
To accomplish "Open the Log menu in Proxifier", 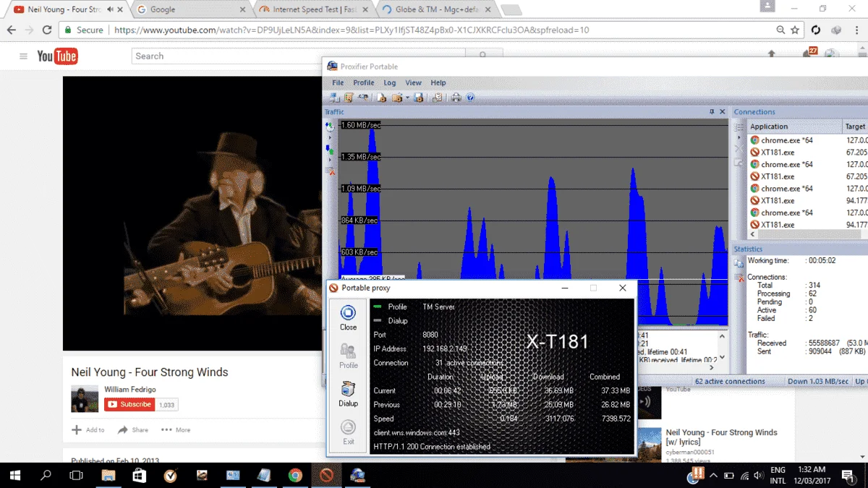I will pyautogui.click(x=390, y=82).
